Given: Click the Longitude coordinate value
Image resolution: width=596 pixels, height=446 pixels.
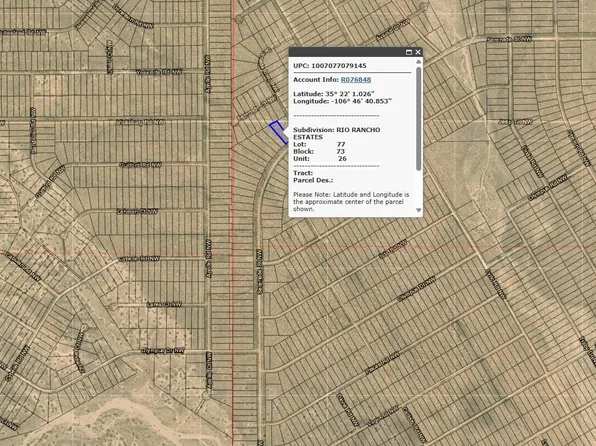Looking at the screenshot, I should [x=361, y=101].
